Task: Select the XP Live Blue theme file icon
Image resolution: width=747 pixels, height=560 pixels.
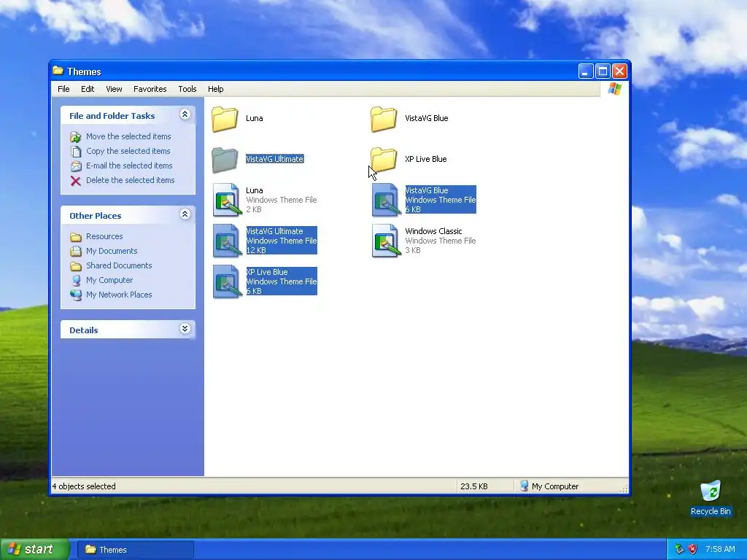Action: pyautogui.click(x=226, y=282)
